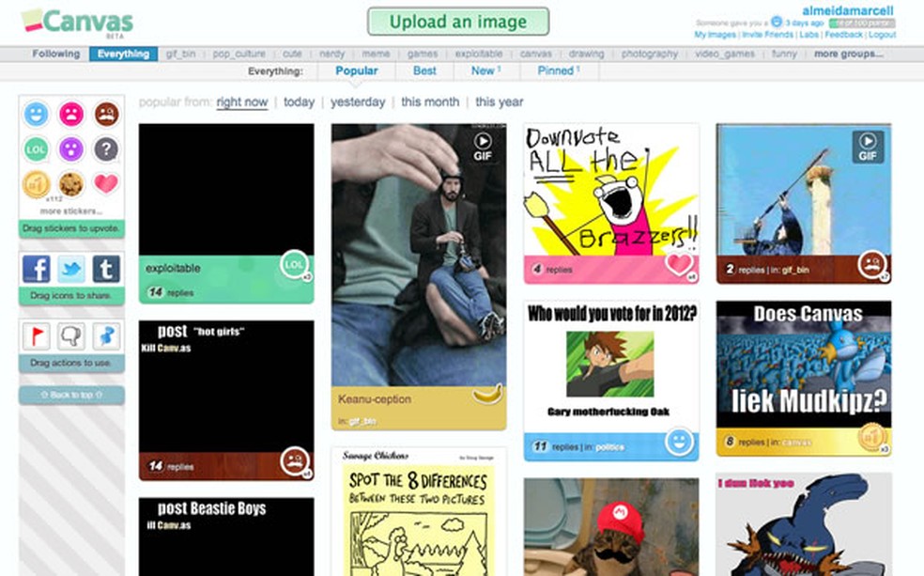
Task: Pick the blue smiley sticker
Action: point(36,114)
